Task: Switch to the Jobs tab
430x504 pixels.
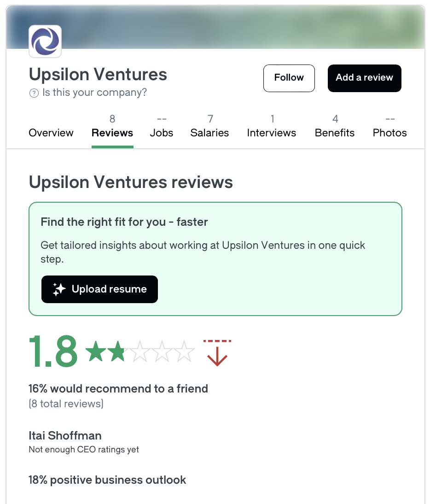Action: 162,127
